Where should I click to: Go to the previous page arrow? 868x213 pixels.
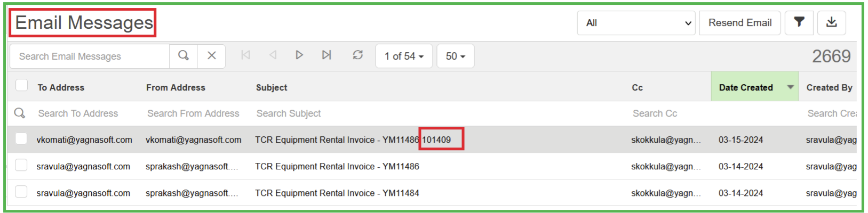[x=273, y=55]
